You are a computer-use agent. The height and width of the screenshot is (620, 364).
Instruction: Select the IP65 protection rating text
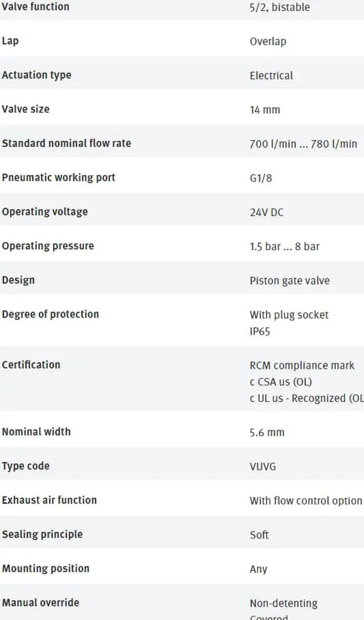pos(260,331)
